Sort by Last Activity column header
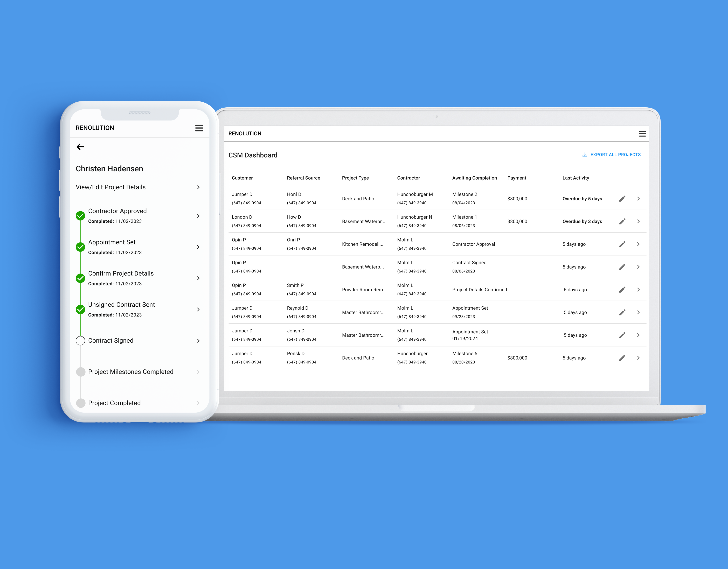The width and height of the screenshot is (728, 569). pyautogui.click(x=576, y=178)
